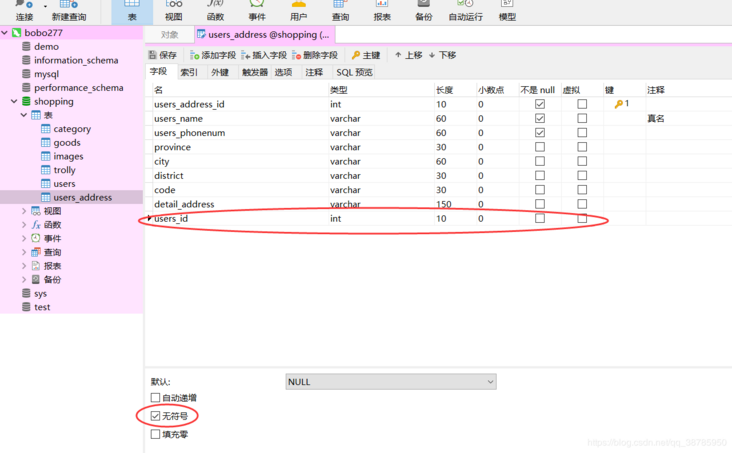This screenshot has width=732, height=453.
Task: Open the 用户 users toolbar icon
Action: click(298, 11)
